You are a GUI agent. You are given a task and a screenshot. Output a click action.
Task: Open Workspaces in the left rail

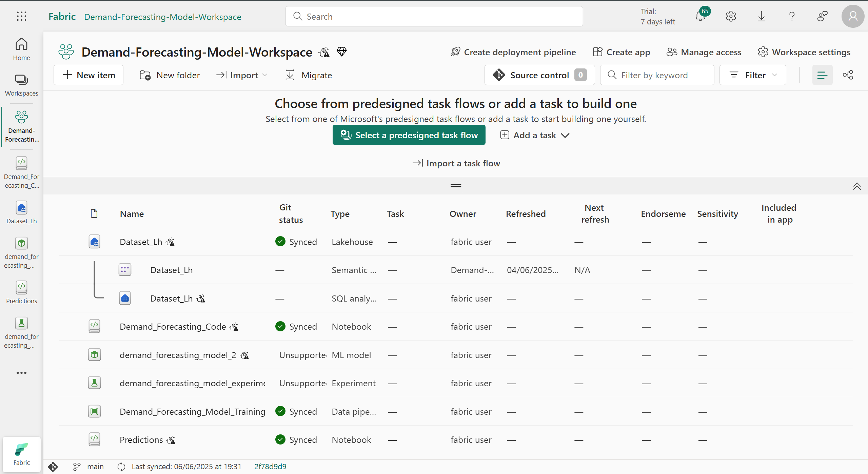click(x=21, y=85)
